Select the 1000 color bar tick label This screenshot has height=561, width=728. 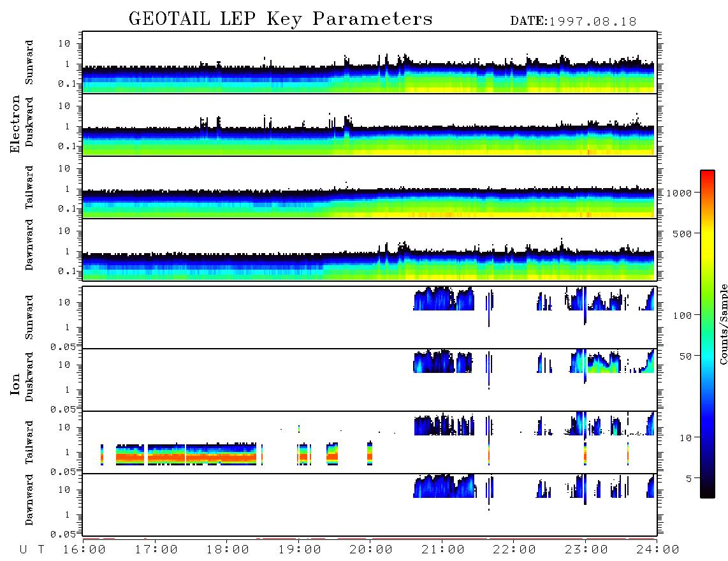point(679,193)
